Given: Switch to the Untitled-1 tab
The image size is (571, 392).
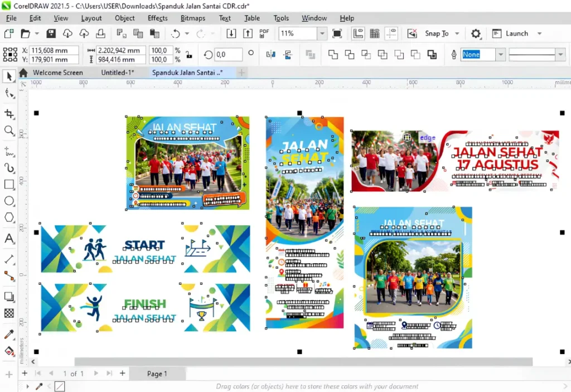Looking at the screenshot, I should tap(117, 72).
